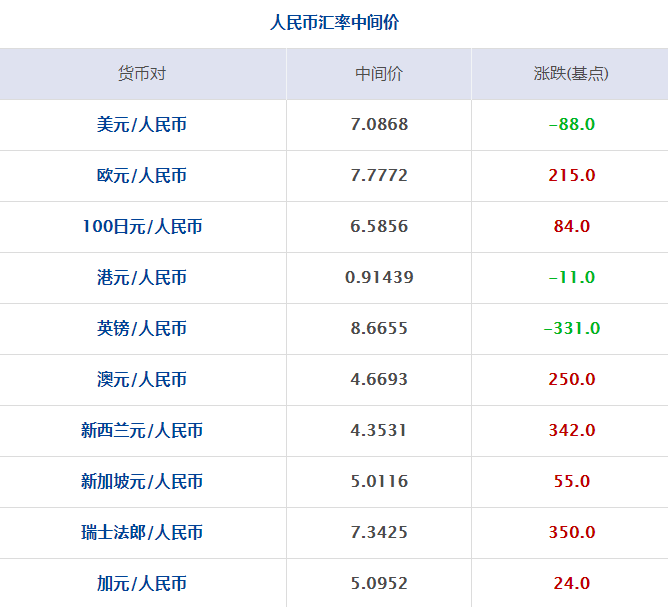Viewport: 668px width, 607px height.
Task: Select the 100日元/人民币 pair
Action: 142,227
